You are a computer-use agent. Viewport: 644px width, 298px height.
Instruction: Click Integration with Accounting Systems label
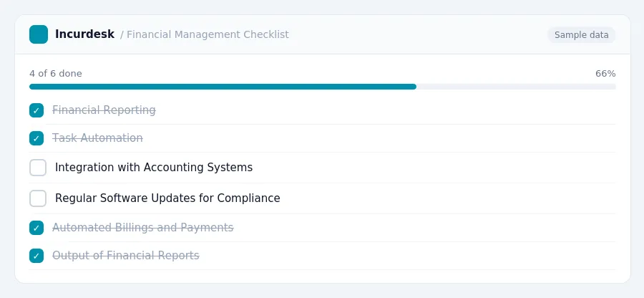pos(154,168)
